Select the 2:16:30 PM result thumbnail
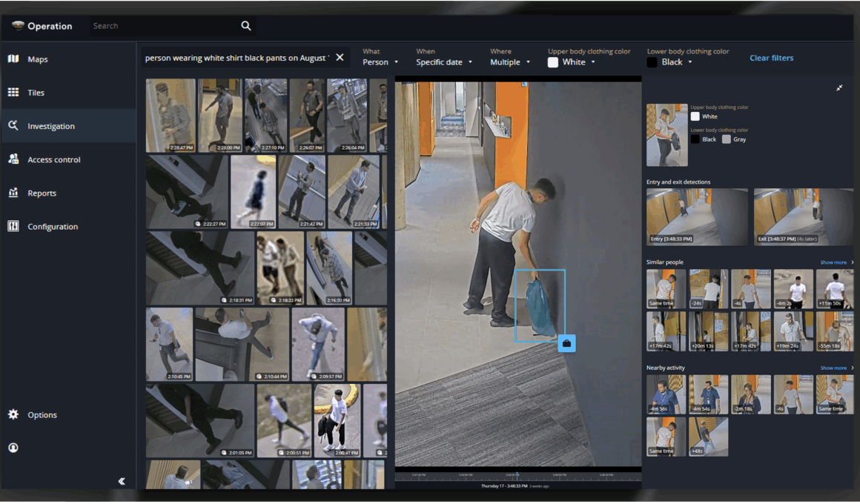Viewport: 860px width, 504px height. pos(329,268)
